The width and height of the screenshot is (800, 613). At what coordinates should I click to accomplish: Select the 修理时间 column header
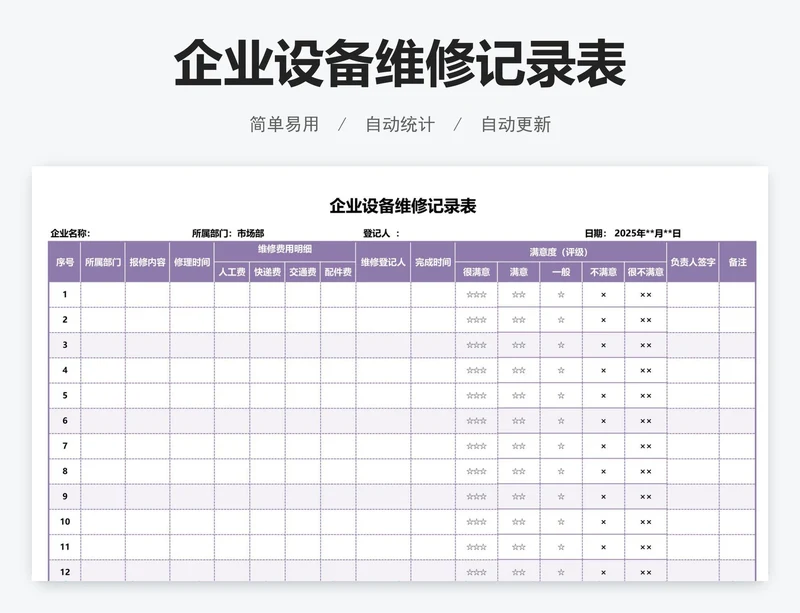pos(192,262)
